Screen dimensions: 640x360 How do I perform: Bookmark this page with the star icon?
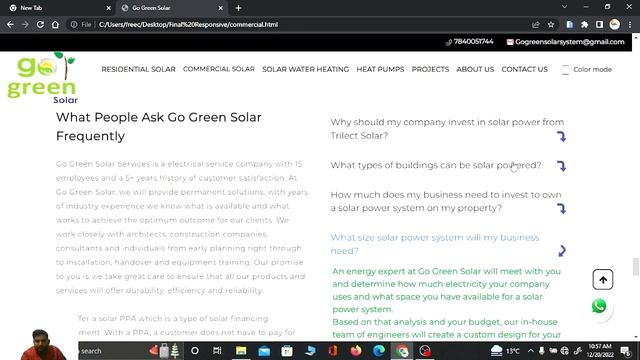click(551, 24)
